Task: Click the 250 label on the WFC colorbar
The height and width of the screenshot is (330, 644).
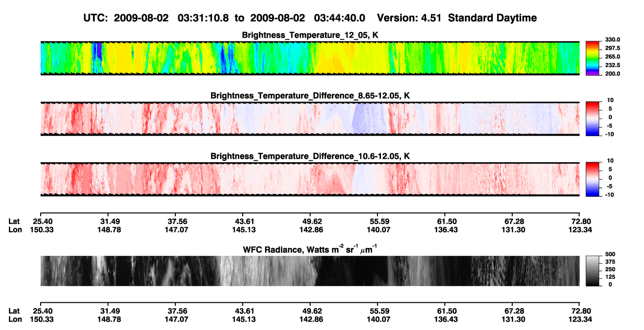Action: (610, 269)
